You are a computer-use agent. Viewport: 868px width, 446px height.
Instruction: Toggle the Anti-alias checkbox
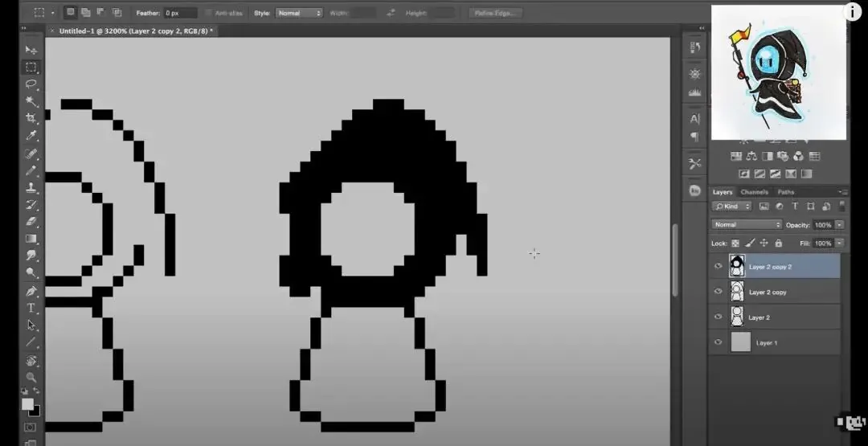click(x=208, y=13)
